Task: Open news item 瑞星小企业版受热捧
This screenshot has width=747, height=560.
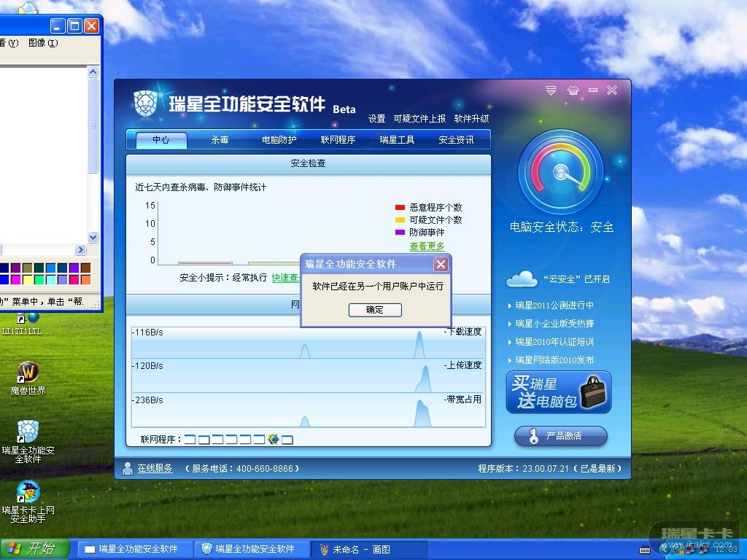Action: coord(554,324)
